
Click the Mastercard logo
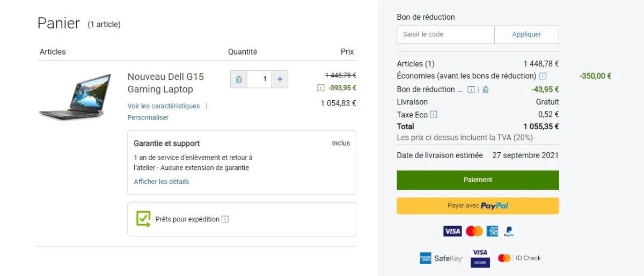point(474,231)
